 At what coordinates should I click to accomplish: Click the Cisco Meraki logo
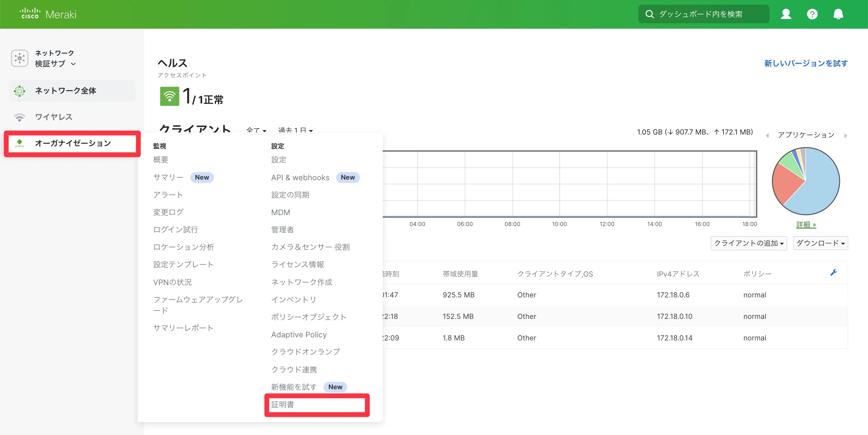tap(48, 14)
